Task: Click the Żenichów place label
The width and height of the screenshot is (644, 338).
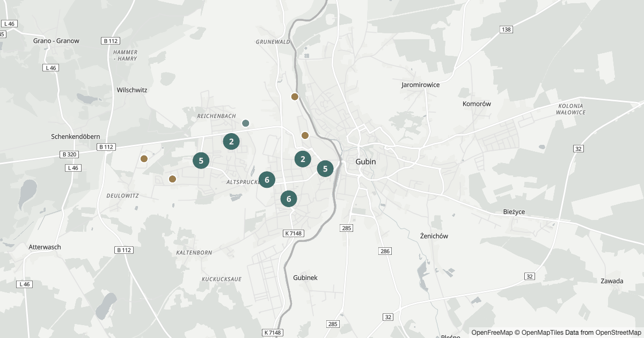Action: tap(434, 236)
